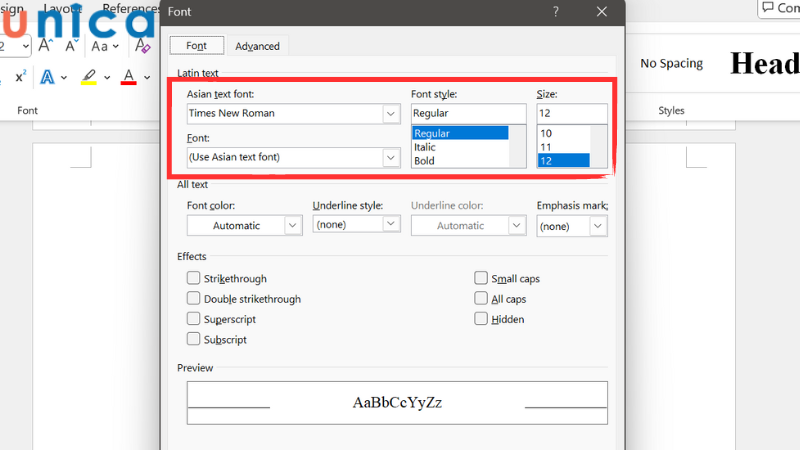Click the Font style input field
Image resolution: width=800 pixels, height=450 pixels.
tap(468, 113)
